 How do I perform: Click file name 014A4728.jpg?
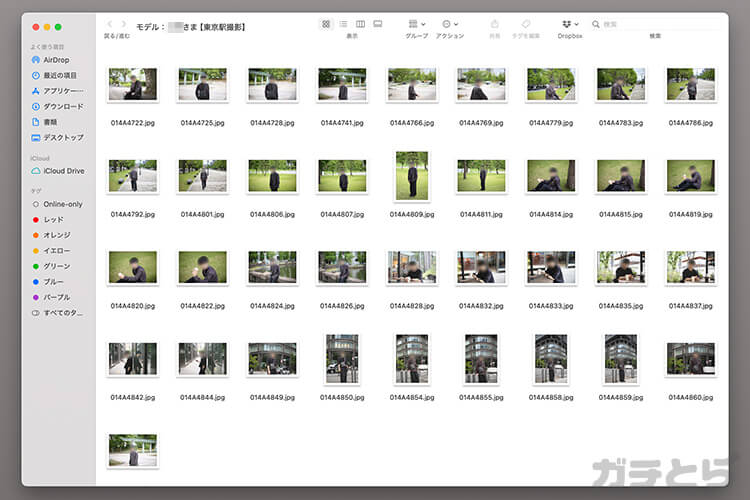[272, 123]
